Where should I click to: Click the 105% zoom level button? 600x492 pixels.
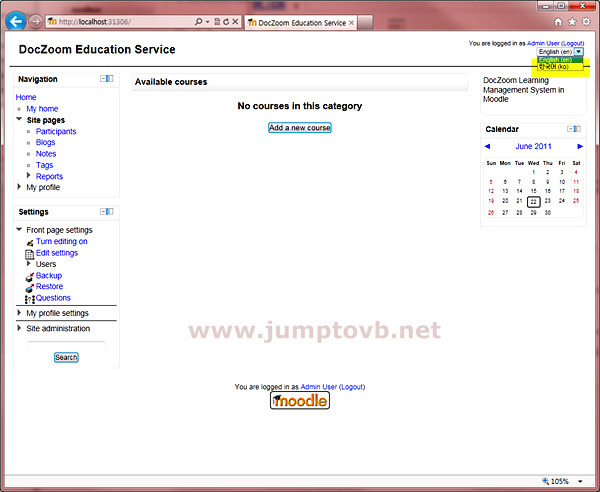click(555, 481)
